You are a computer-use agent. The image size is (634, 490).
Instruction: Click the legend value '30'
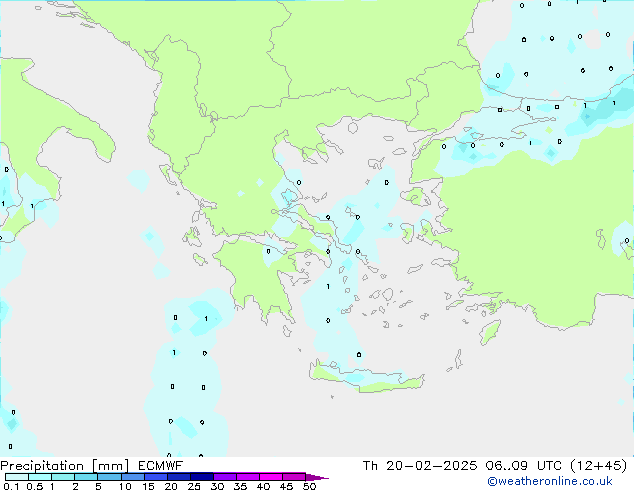pos(217,486)
